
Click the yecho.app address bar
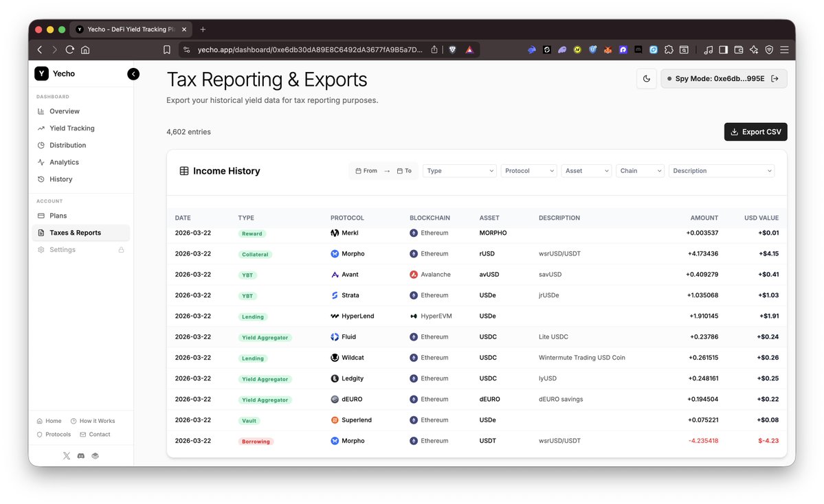tap(309, 50)
